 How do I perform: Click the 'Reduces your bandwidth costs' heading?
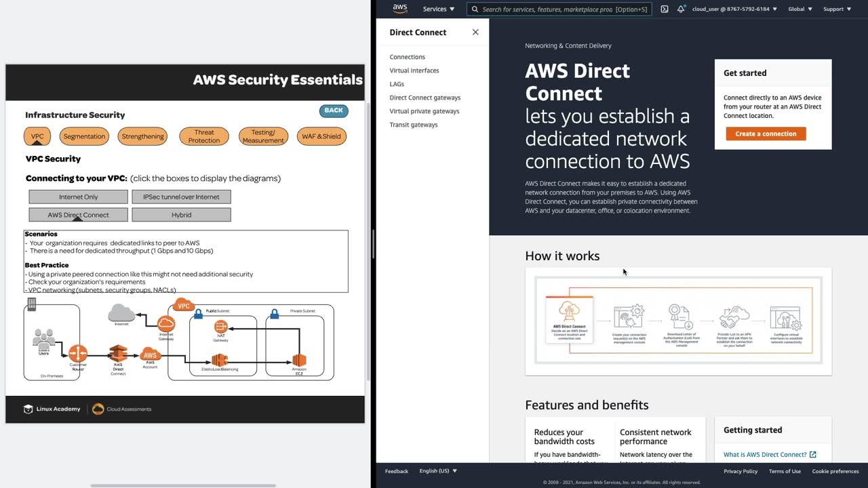(x=564, y=436)
